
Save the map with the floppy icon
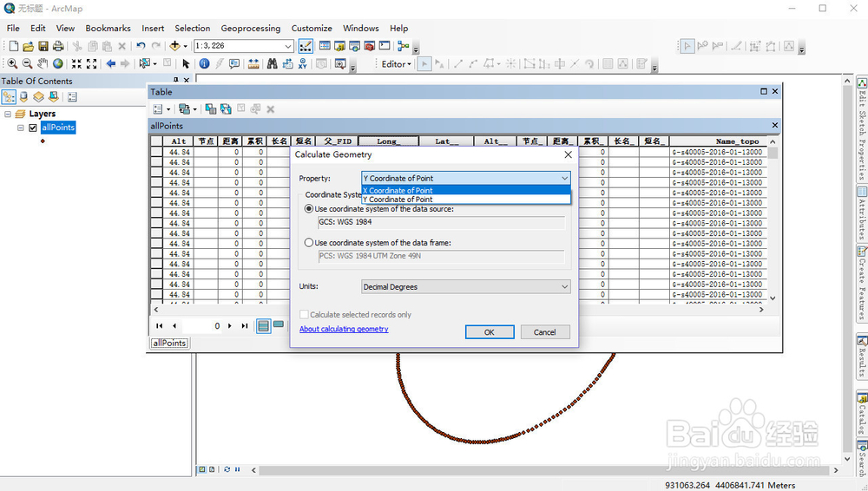[43, 47]
